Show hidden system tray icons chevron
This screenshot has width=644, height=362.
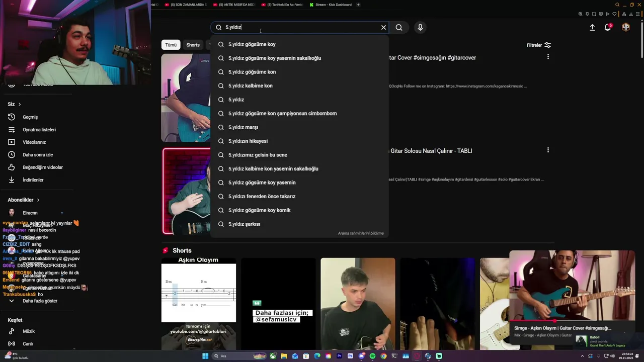tap(582, 356)
